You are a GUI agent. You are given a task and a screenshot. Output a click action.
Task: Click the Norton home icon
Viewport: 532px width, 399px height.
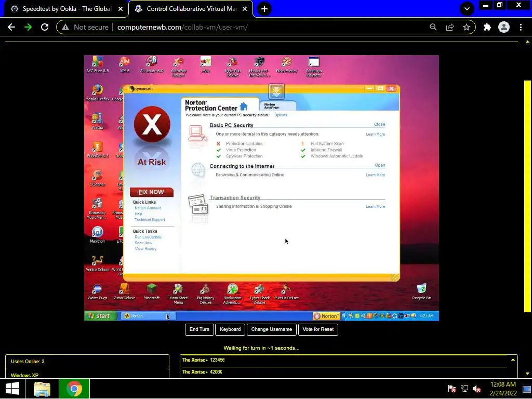coord(244,107)
